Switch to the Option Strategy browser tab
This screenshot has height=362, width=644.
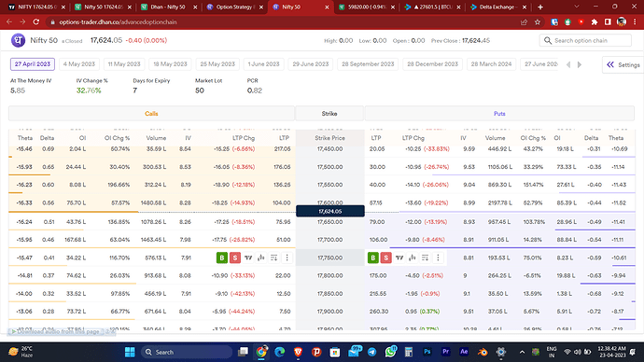[235, 7]
